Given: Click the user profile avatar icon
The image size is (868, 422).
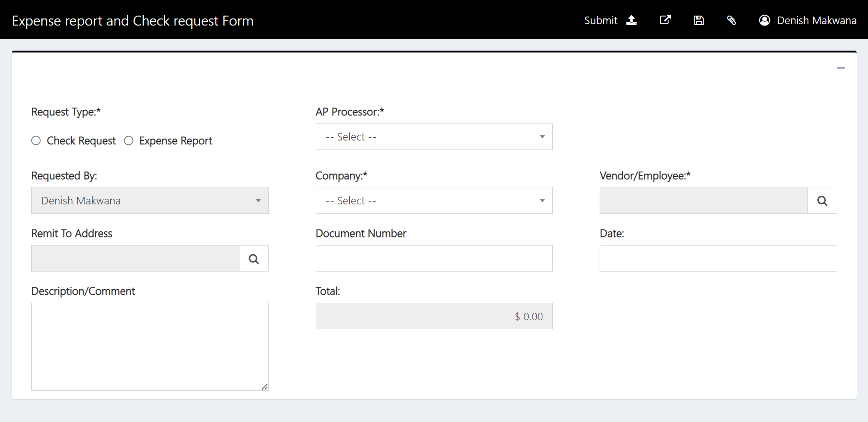Looking at the screenshot, I should [764, 20].
